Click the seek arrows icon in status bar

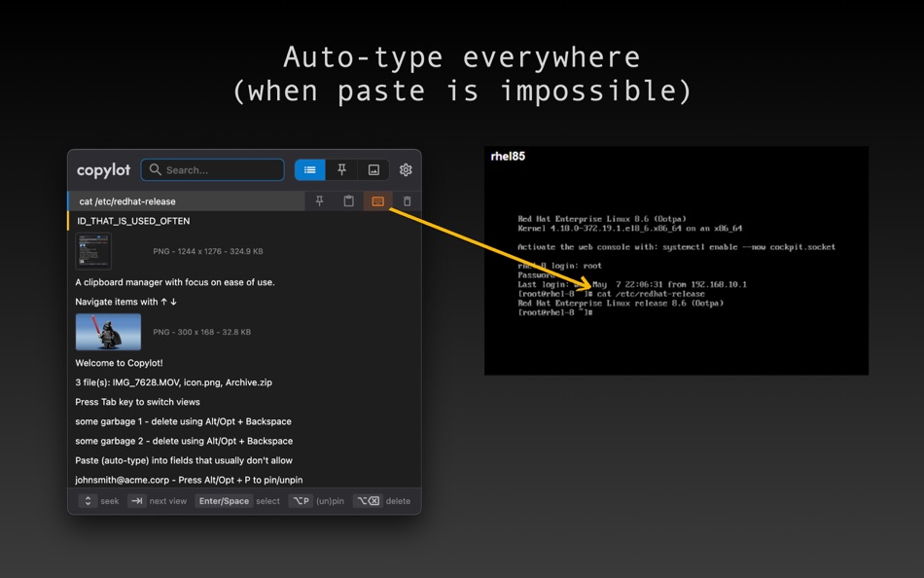tap(87, 500)
